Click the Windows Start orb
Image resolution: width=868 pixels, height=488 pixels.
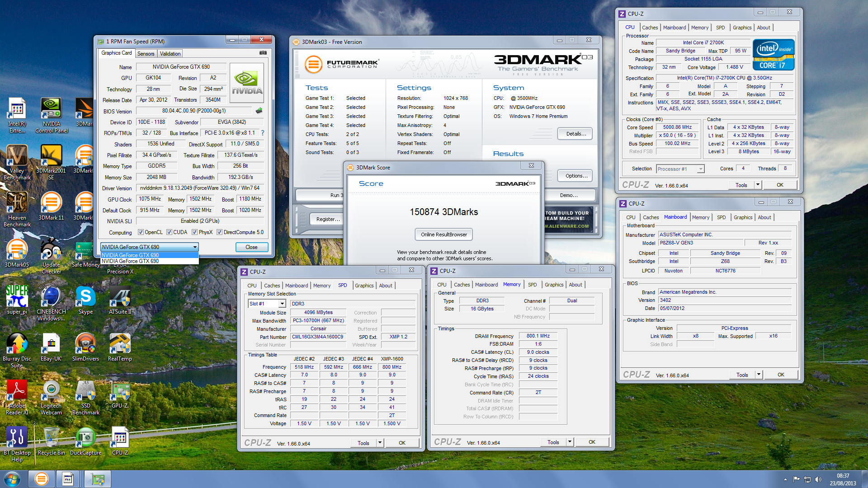coord(12,479)
